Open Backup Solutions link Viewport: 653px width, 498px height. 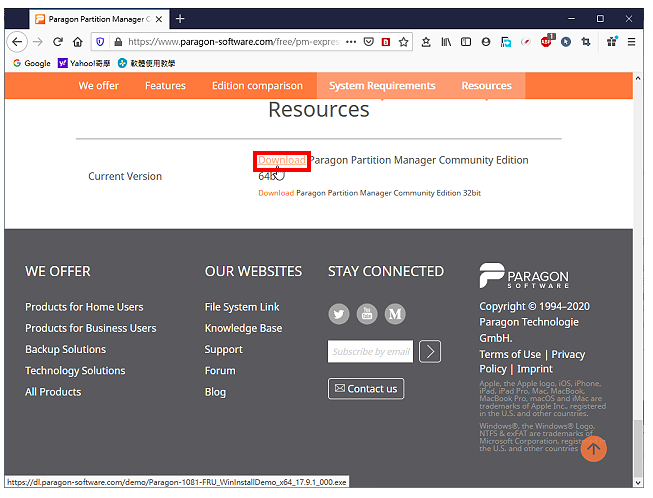tap(65, 350)
